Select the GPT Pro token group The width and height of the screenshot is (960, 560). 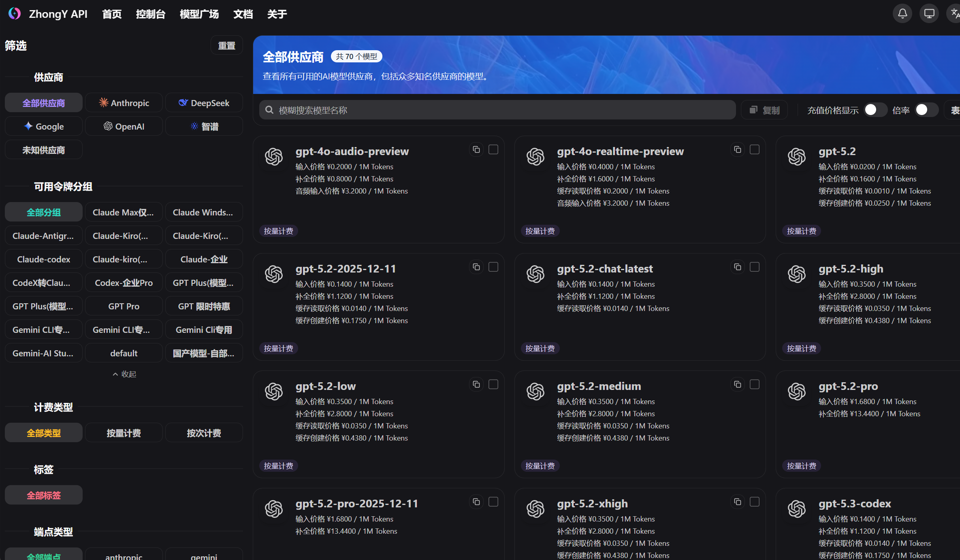(124, 306)
